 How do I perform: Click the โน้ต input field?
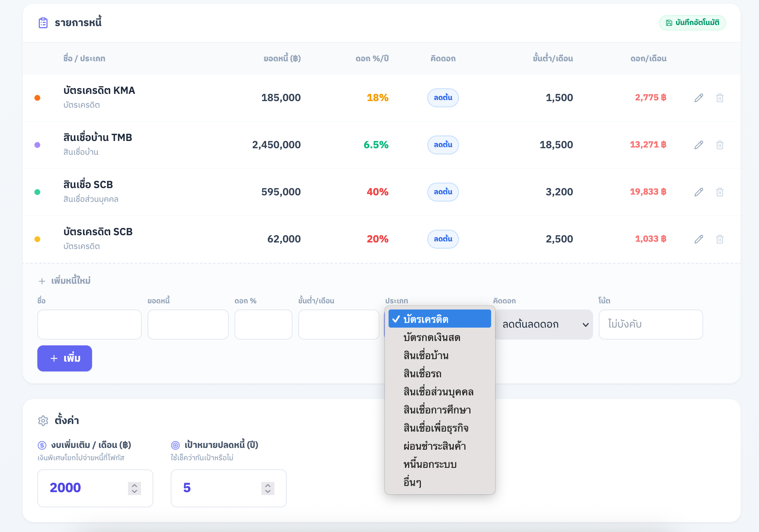(650, 324)
